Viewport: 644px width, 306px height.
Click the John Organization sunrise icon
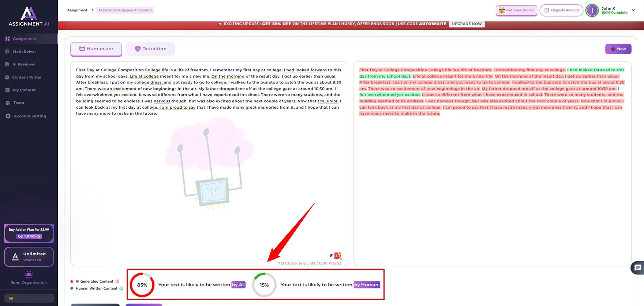pyautogui.click(x=29, y=275)
